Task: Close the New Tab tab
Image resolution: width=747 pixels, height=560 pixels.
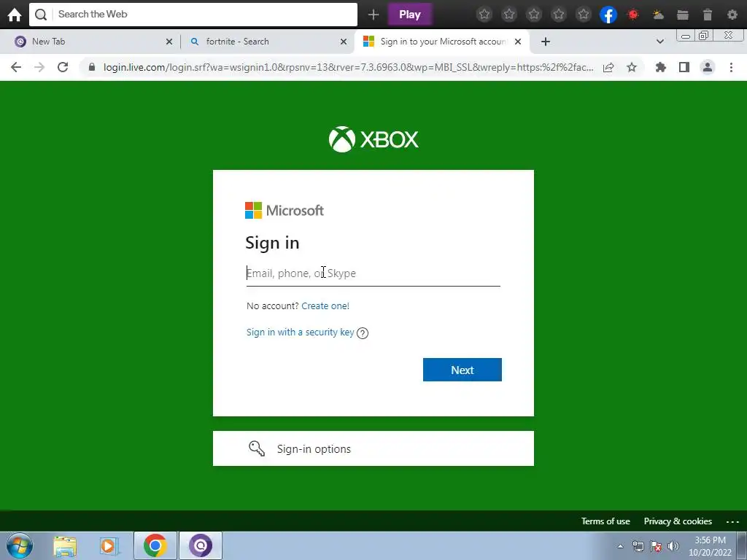Action: [x=169, y=42]
